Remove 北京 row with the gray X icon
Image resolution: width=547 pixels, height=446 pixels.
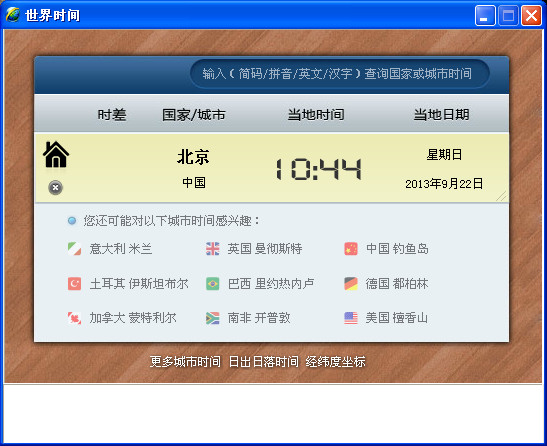55,188
